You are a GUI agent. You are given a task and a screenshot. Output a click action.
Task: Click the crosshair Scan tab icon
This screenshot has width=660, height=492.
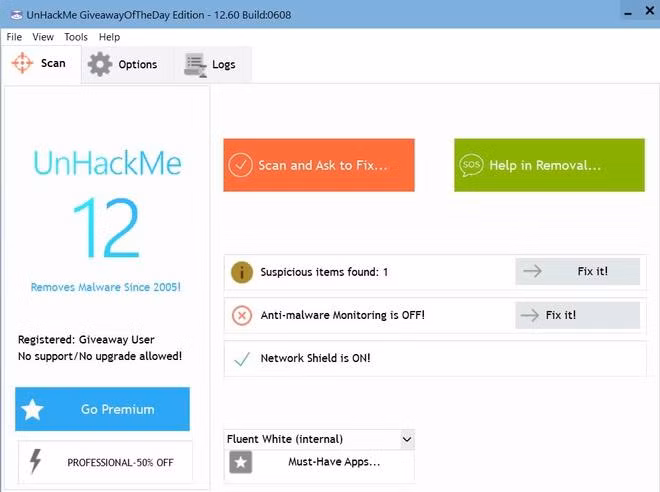pyautogui.click(x=22, y=63)
